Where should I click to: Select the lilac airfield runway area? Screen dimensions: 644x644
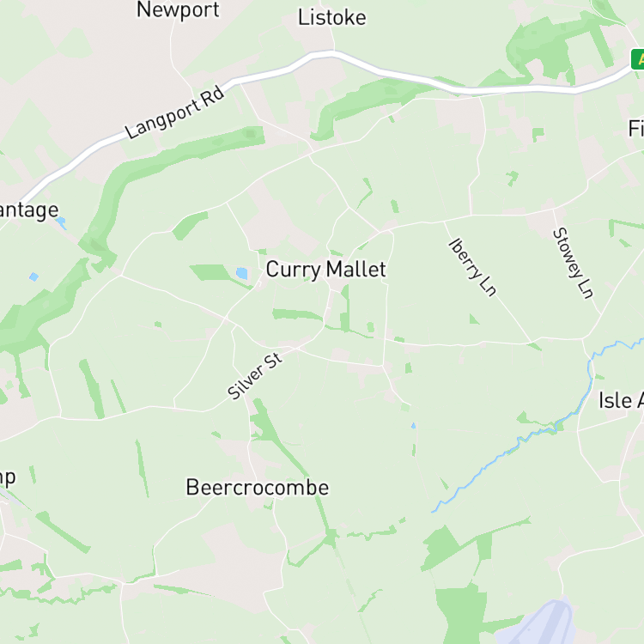[x=539, y=622]
